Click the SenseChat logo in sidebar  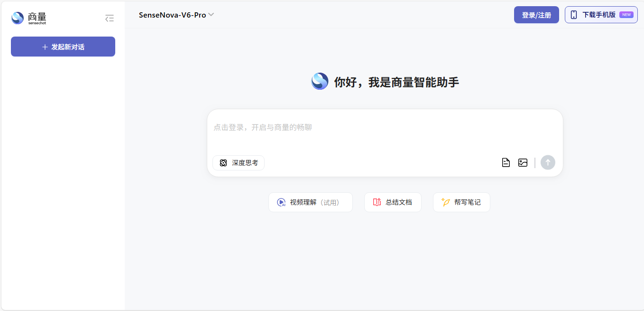(x=29, y=18)
